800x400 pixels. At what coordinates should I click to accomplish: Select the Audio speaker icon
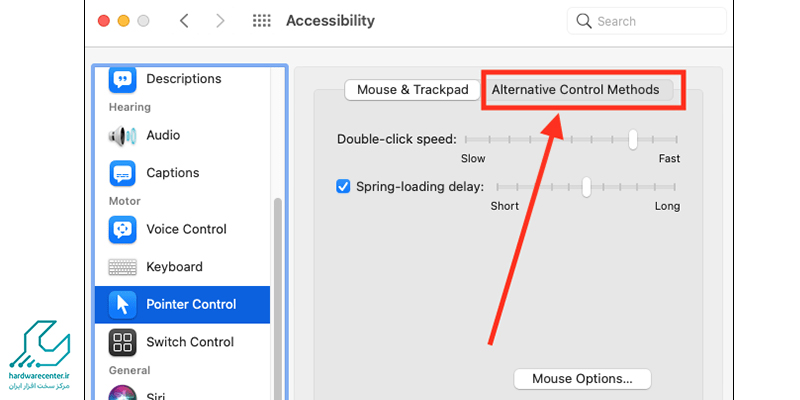point(122,135)
